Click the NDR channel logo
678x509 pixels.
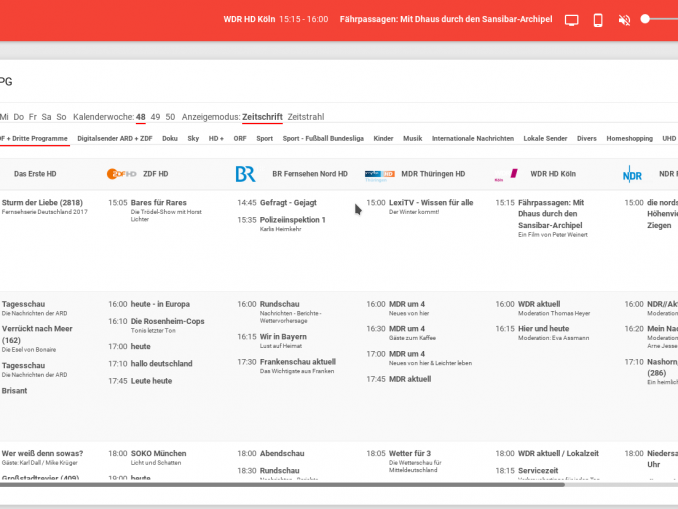click(x=632, y=175)
